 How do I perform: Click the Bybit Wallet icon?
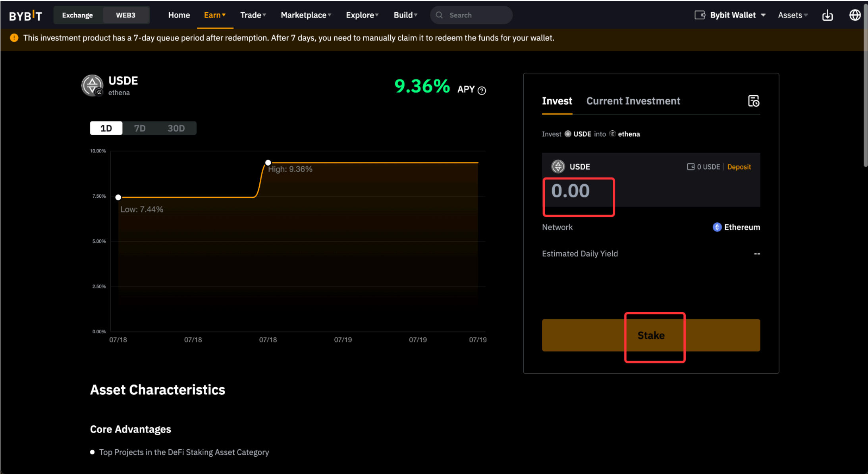[x=700, y=15]
